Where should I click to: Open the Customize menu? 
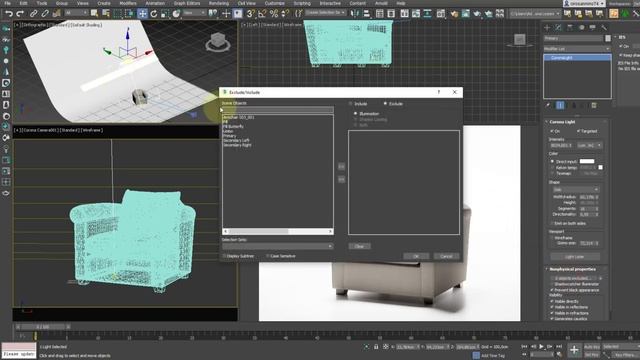coord(274,3)
